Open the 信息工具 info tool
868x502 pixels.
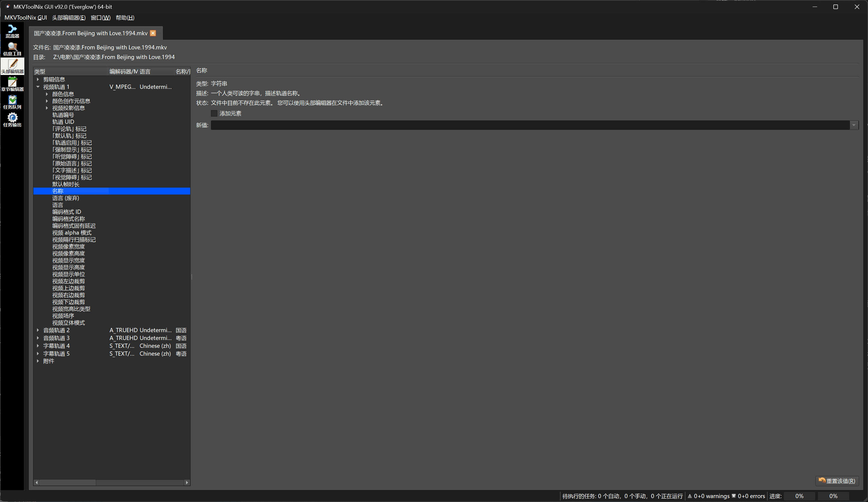pyautogui.click(x=12, y=49)
